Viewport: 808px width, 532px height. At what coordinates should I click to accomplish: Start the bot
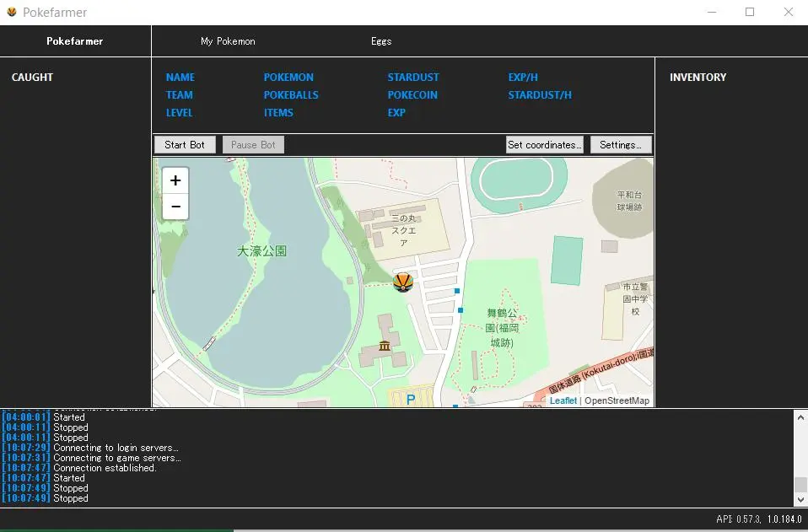point(185,145)
